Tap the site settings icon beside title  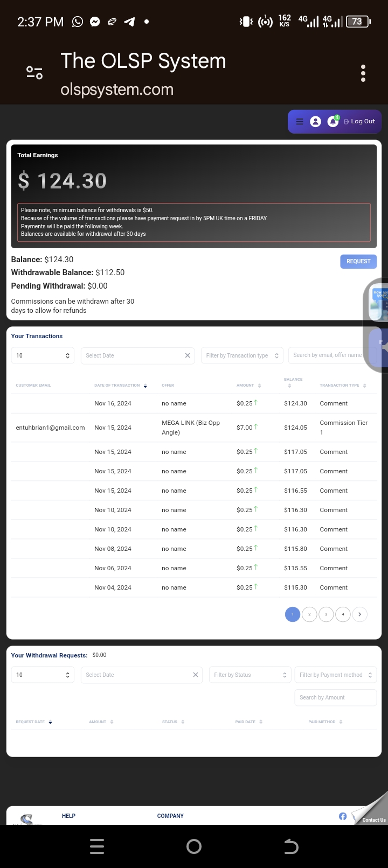34,73
